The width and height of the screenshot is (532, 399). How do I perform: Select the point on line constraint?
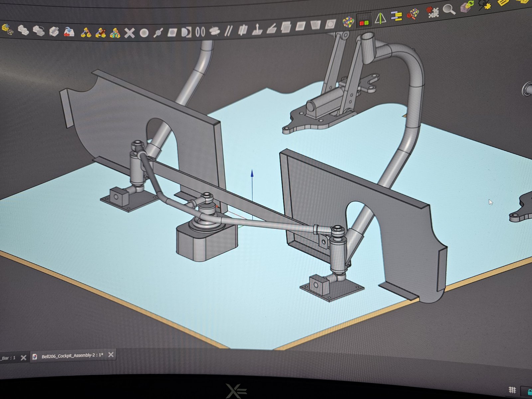click(158, 33)
